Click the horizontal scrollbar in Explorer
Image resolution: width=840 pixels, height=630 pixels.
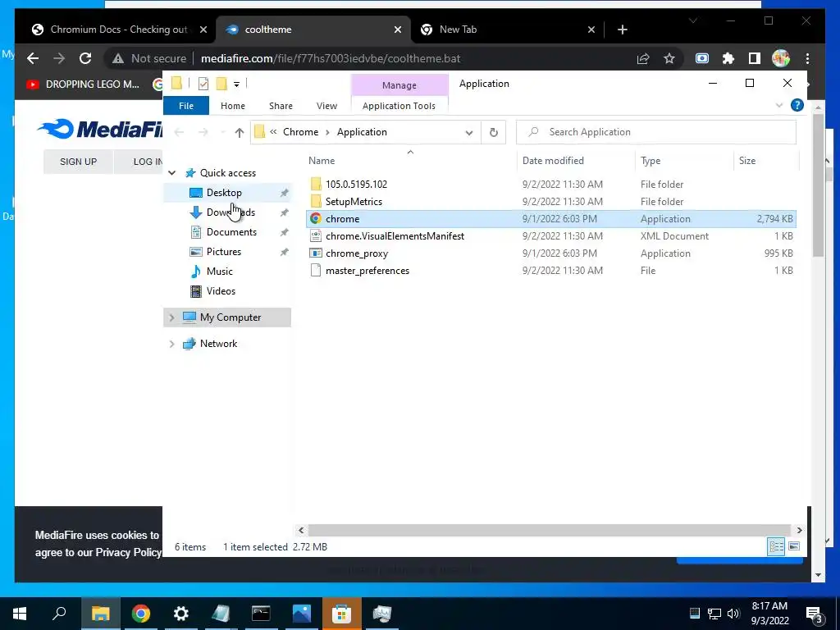coord(550,531)
